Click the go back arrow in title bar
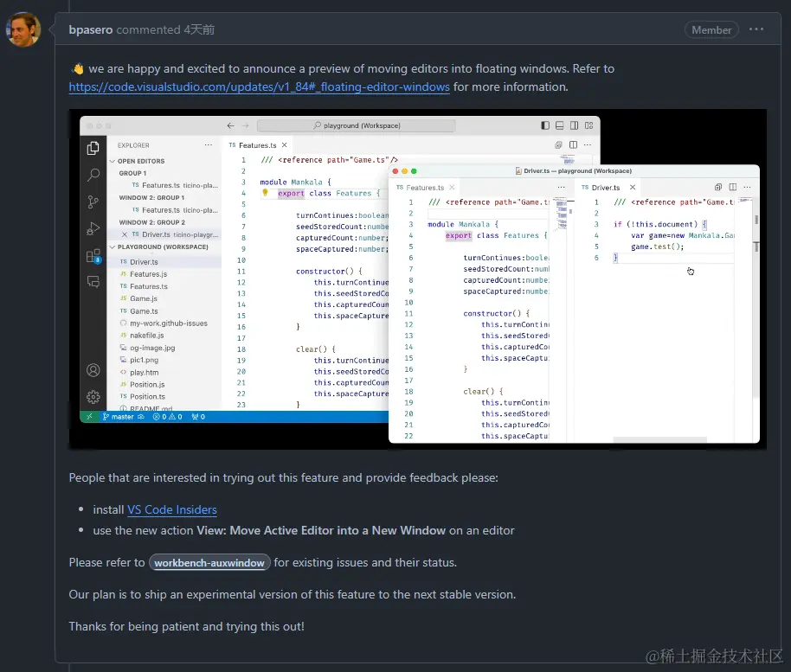791x672 pixels. point(230,125)
